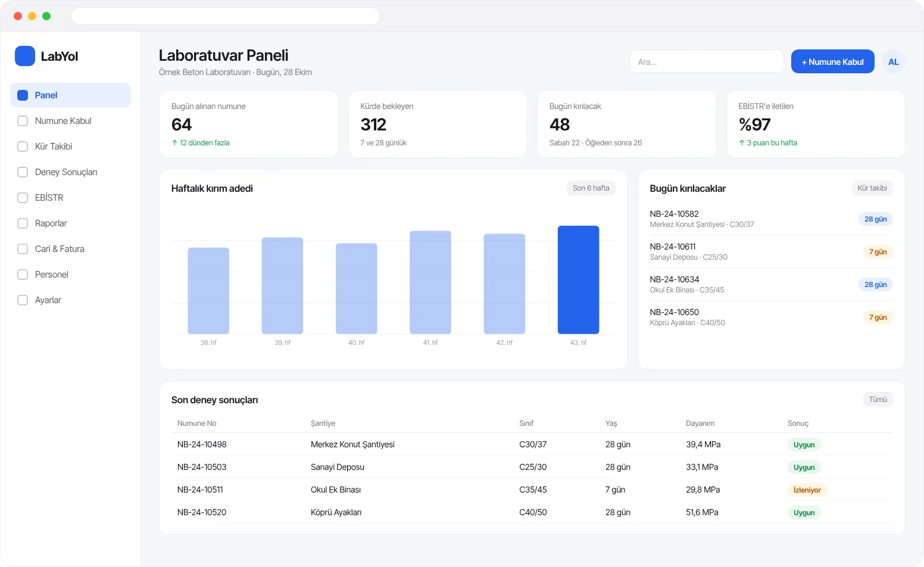This screenshot has height=567, width=924.
Task: Select the 38. hf chart bar
Action: [x=208, y=291]
